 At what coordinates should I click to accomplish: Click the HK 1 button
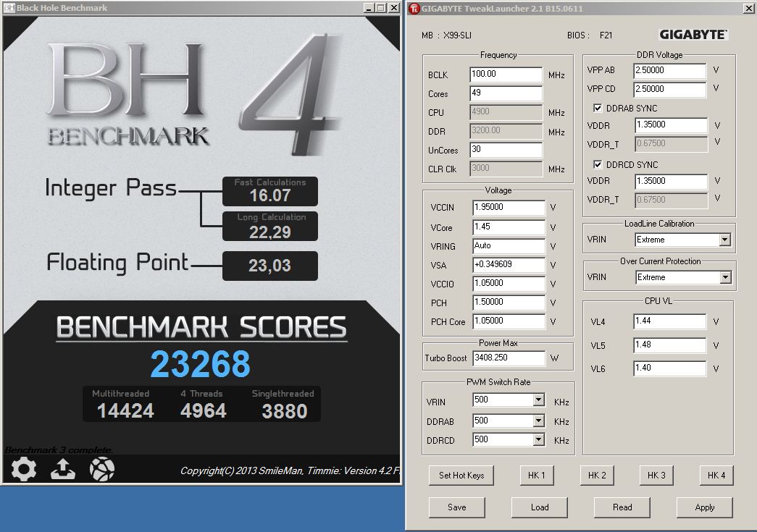pos(536,475)
